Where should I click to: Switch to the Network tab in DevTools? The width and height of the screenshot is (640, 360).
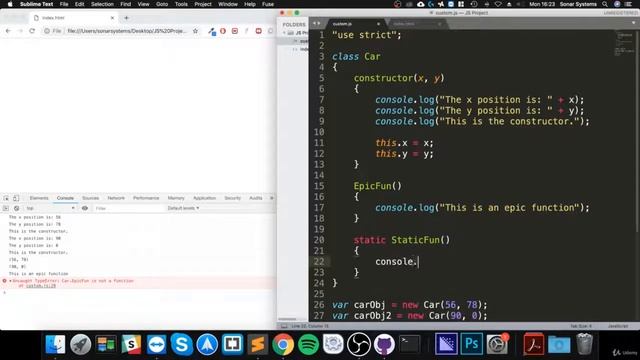click(x=116, y=198)
